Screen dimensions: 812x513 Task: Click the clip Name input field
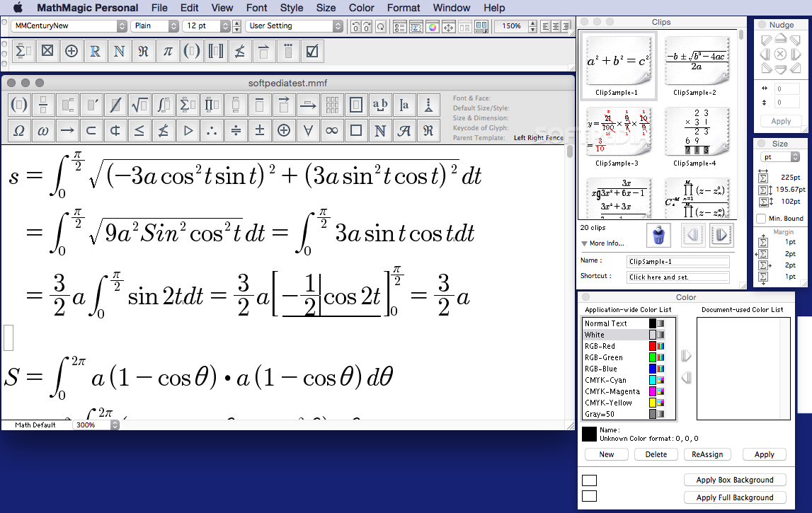click(x=678, y=261)
